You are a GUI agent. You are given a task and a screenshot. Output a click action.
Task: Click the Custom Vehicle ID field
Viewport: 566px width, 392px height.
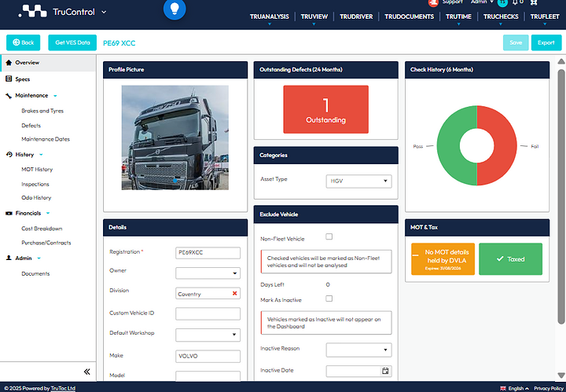pos(208,313)
